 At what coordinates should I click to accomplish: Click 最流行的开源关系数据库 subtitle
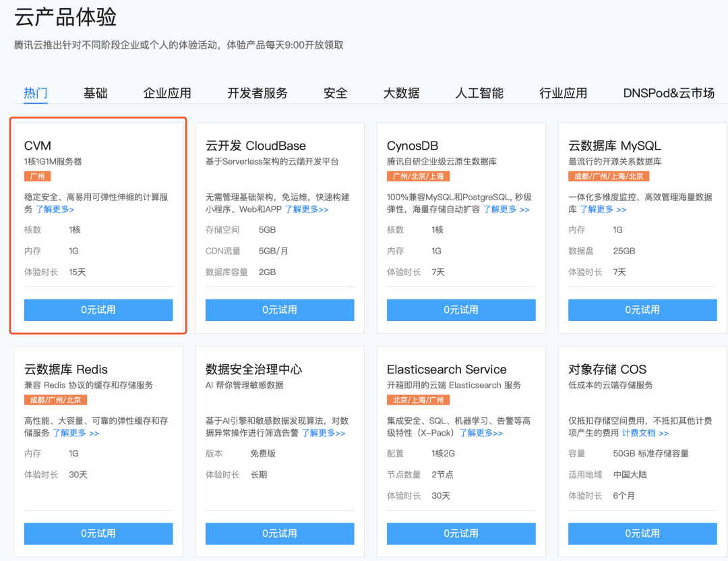point(615,162)
